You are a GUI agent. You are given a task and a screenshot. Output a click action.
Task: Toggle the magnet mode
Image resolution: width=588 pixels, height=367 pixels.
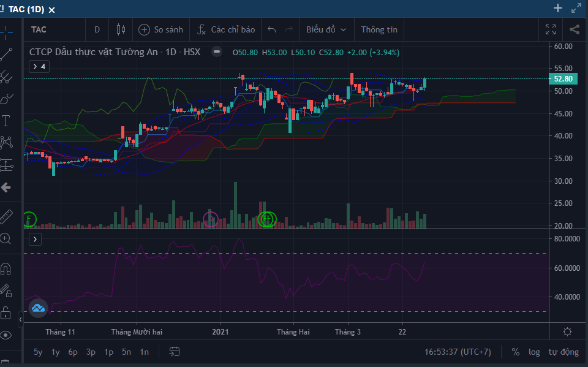(6, 268)
